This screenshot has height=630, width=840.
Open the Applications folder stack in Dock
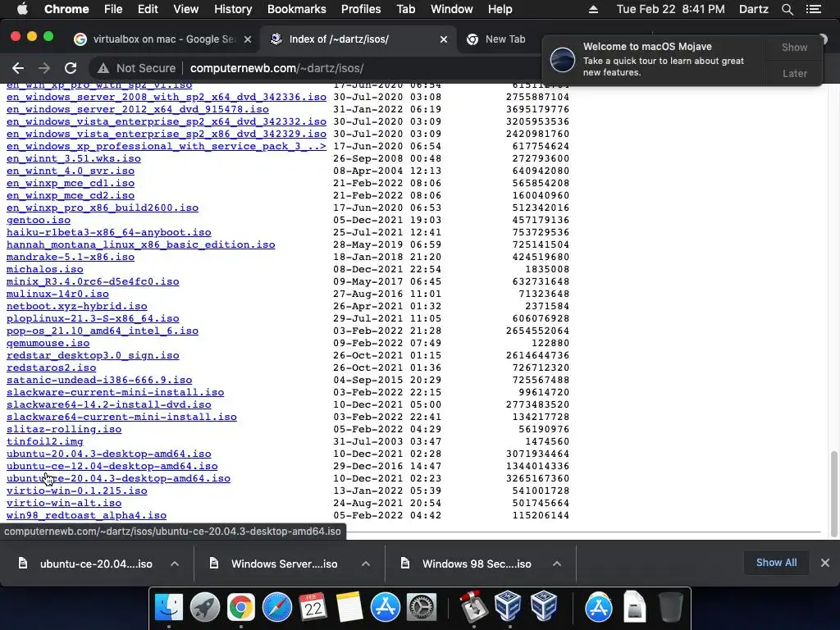[x=598, y=608]
